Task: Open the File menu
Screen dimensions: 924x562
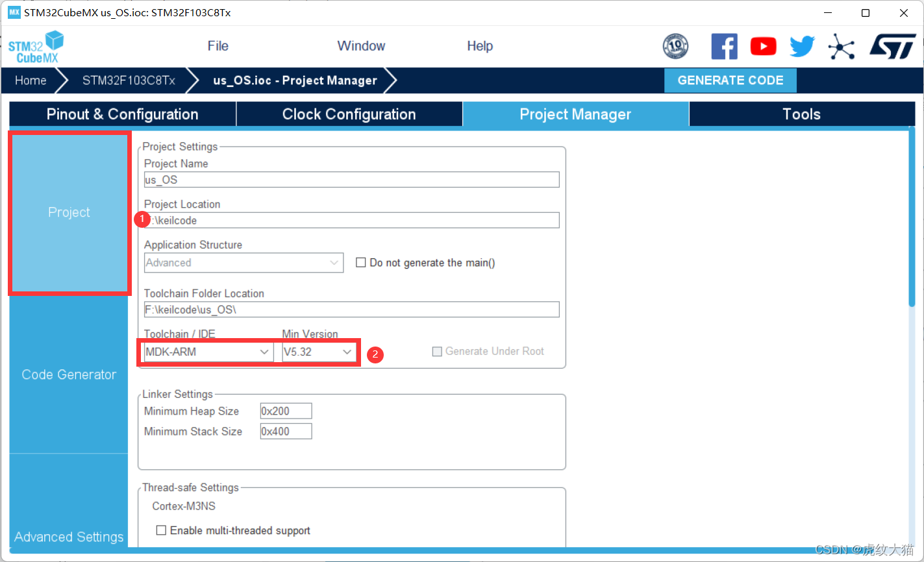Action: [218, 46]
